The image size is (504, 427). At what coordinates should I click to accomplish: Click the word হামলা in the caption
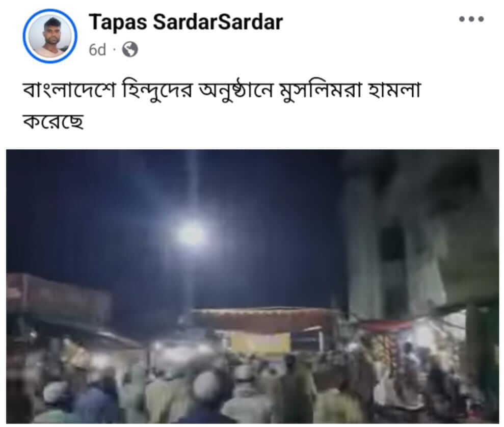(395, 89)
